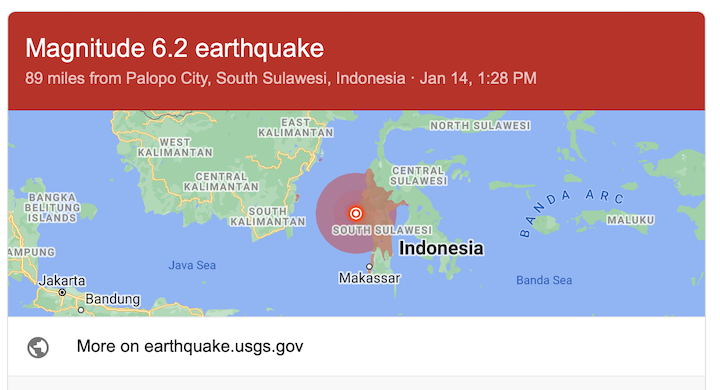This screenshot has height=390, width=720.
Task: Click the red earthquake epicenter marker
Action: [355, 213]
